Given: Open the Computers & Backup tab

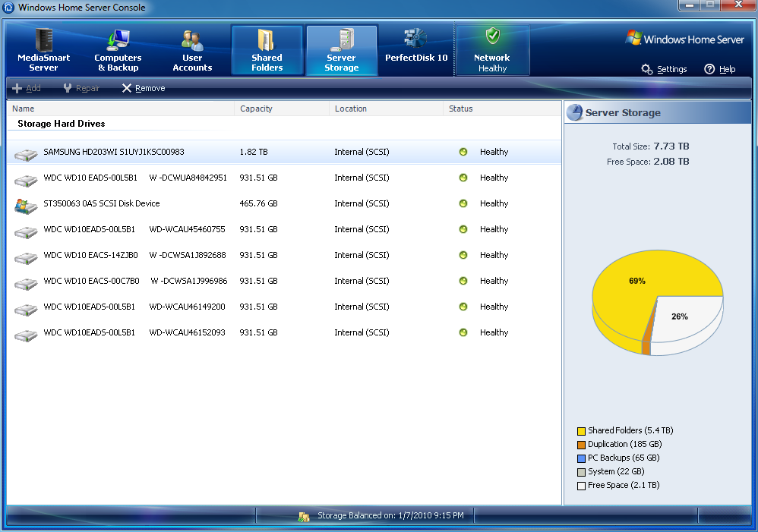Looking at the screenshot, I should click(x=118, y=50).
